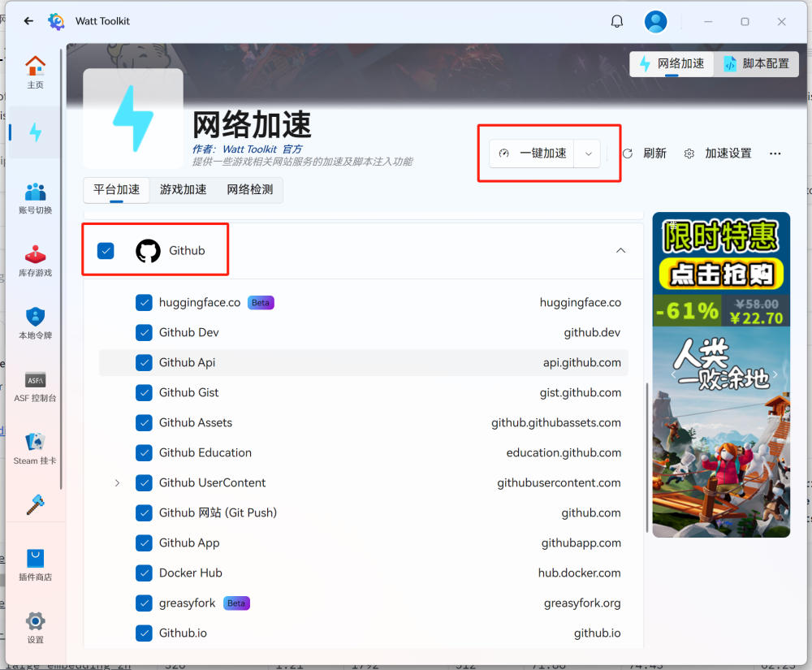Open ASF 控制台 console
Image resolution: width=812 pixels, height=670 pixels.
coord(35,387)
